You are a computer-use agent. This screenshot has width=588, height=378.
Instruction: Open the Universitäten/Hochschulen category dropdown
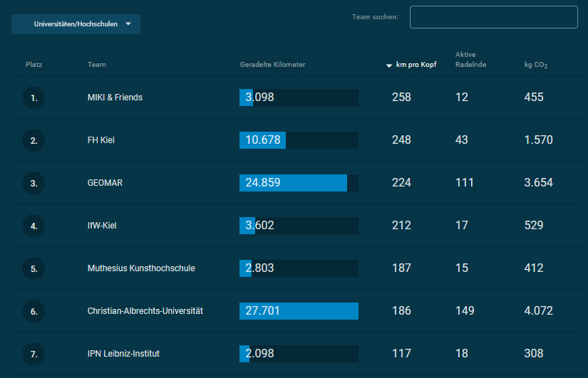click(x=76, y=24)
